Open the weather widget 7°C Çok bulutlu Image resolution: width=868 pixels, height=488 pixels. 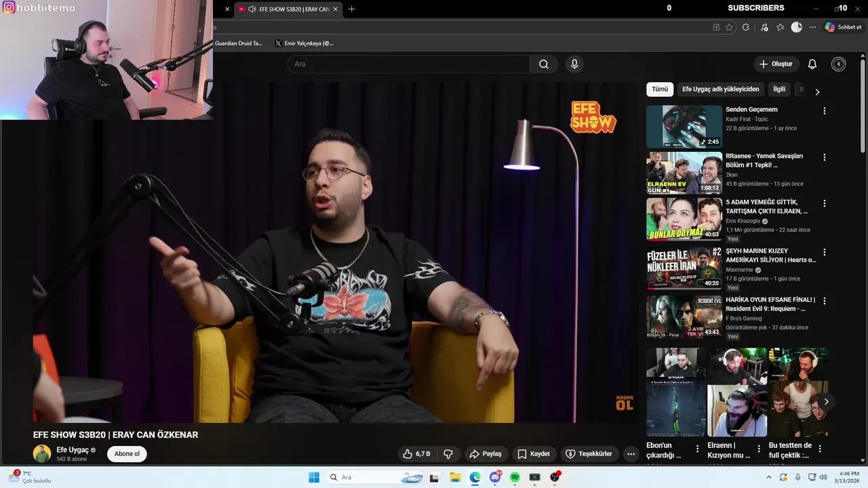(30, 477)
